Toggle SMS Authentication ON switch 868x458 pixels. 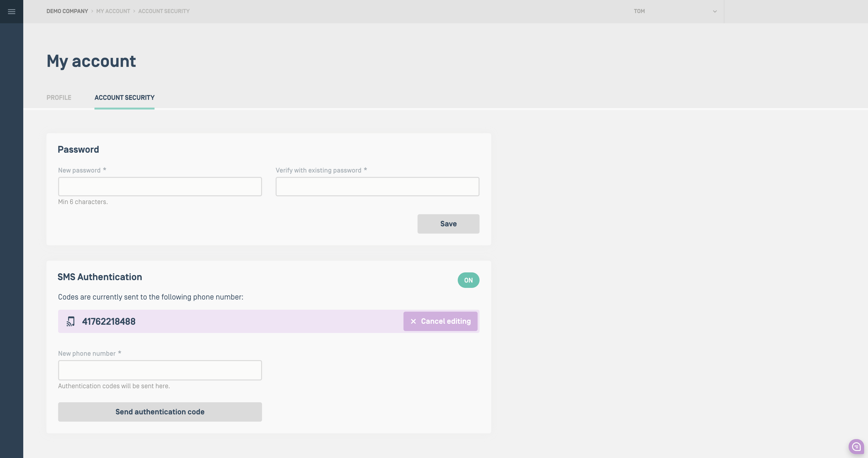[468, 280]
